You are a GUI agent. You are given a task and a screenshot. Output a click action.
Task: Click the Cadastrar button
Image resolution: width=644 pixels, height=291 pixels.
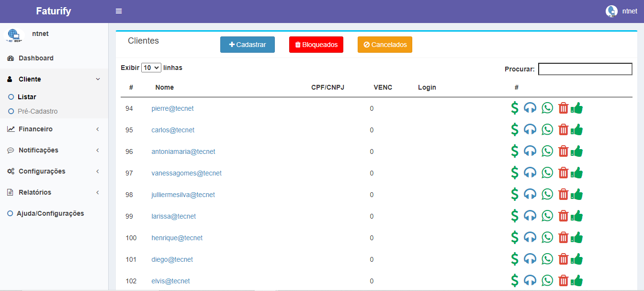[247, 45]
